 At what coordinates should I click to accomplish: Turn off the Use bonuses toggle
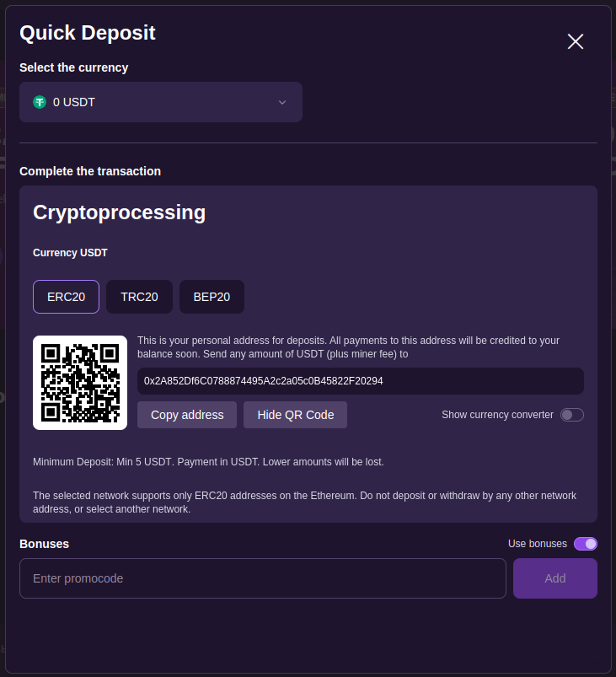(x=586, y=544)
